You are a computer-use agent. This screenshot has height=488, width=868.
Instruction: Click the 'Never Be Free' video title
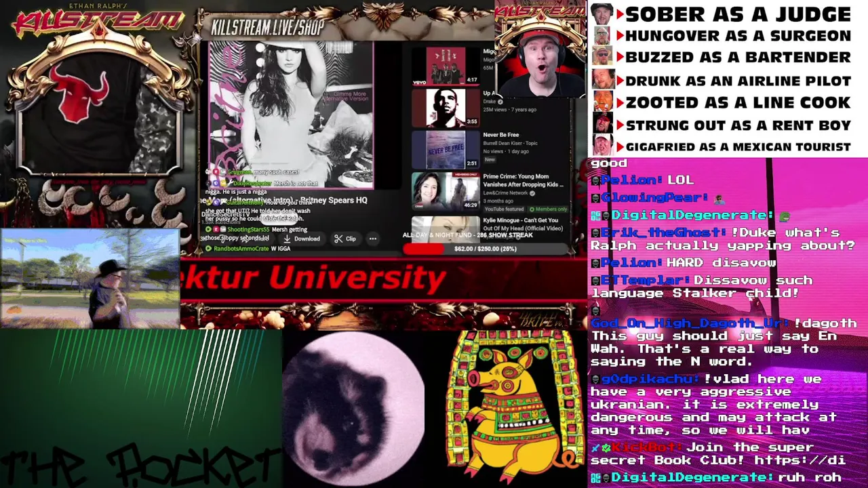(x=501, y=135)
